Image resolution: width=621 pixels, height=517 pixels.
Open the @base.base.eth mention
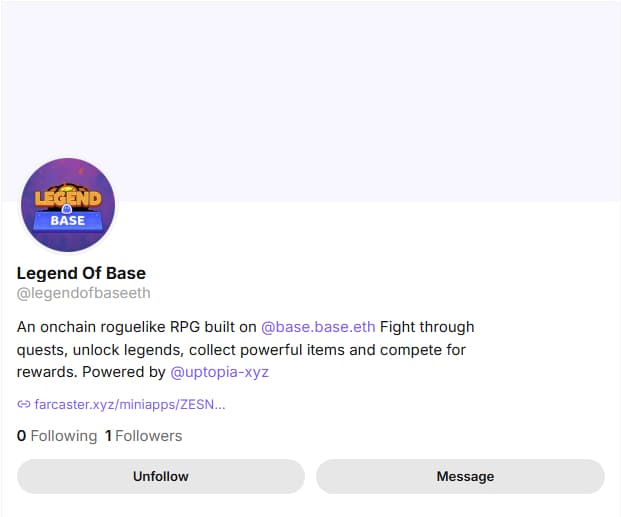318,327
